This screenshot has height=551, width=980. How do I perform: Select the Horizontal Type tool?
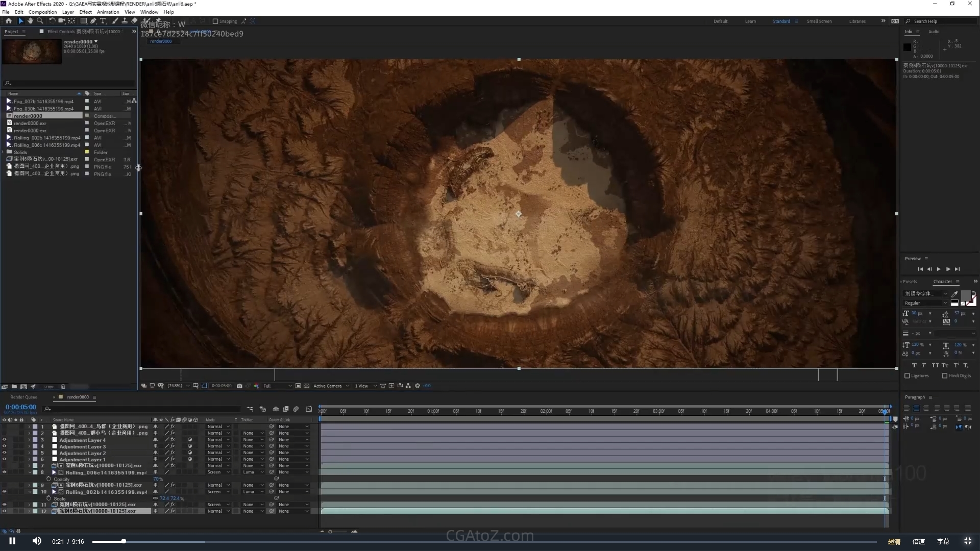point(103,21)
